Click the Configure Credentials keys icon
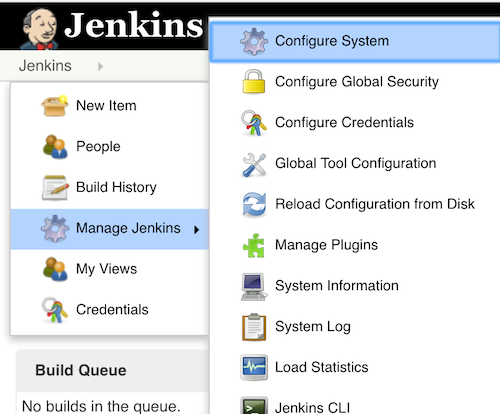 pyautogui.click(x=254, y=123)
